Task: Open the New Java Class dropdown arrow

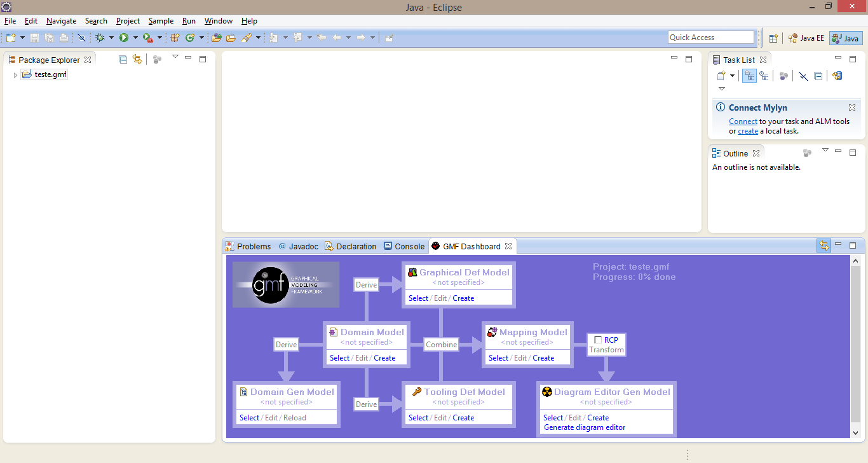Action: (x=201, y=38)
